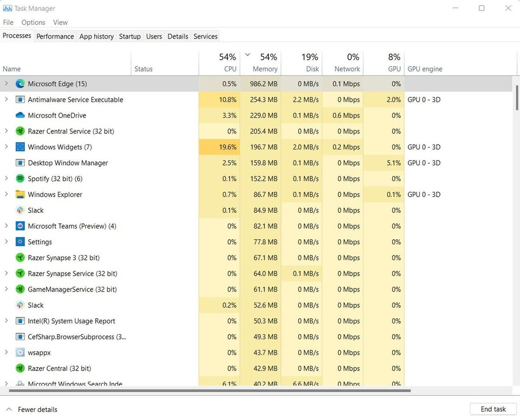Switch to the Details tab
Image resolution: width=520 pixels, height=420 pixels.
click(x=178, y=36)
